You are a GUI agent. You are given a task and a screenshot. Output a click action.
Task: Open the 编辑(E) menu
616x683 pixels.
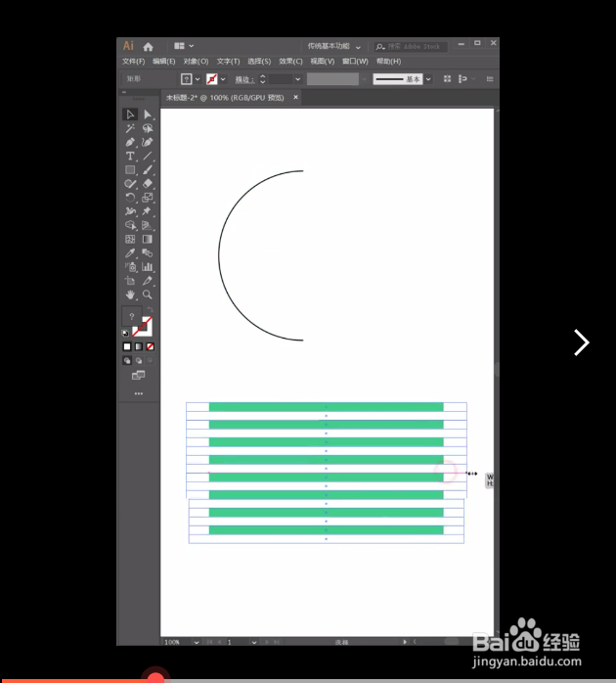tap(163, 62)
